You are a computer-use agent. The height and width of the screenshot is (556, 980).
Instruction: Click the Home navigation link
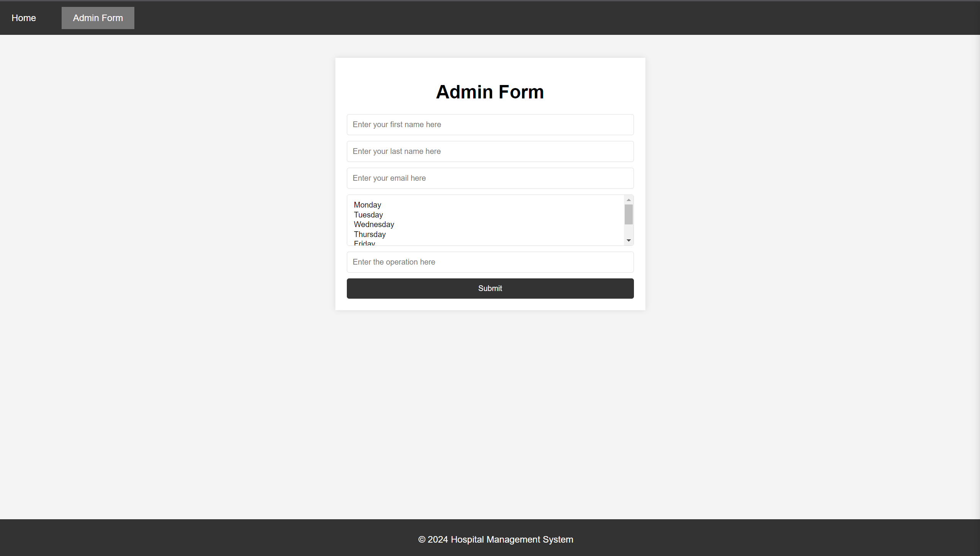click(24, 18)
